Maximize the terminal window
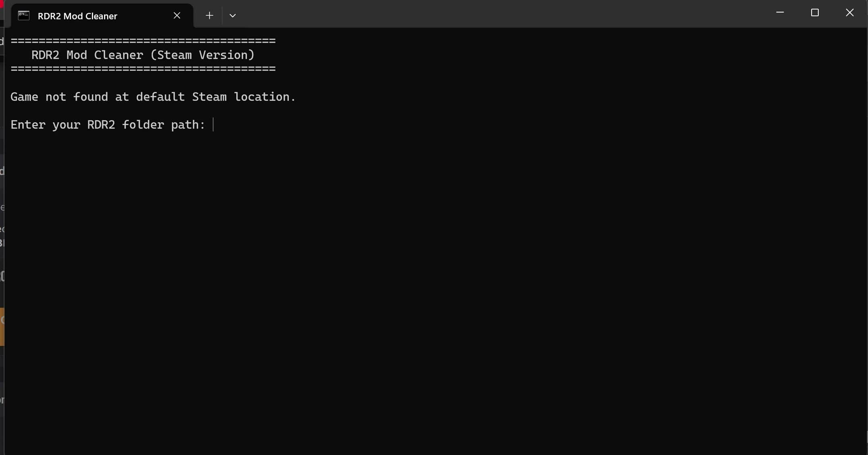 click(815, 13)
